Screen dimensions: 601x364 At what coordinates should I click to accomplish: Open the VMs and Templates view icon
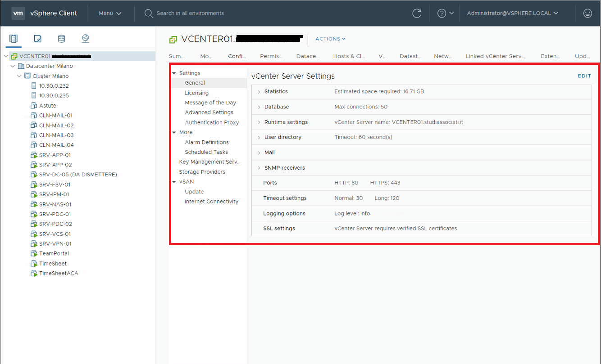click(x=38, y=39)
